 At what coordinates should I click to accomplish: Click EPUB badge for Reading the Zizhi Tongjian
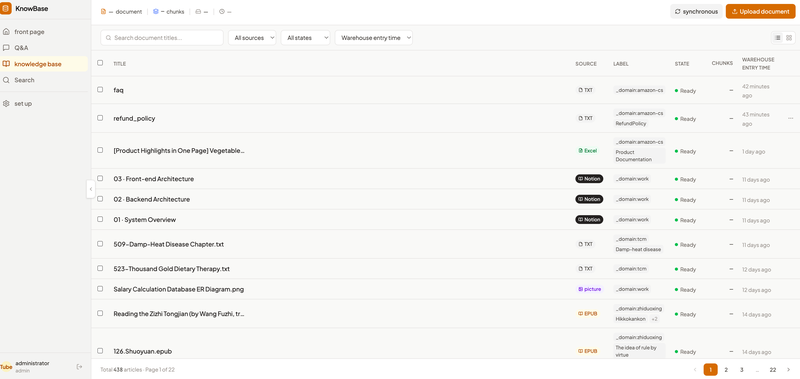pos(588,314)
